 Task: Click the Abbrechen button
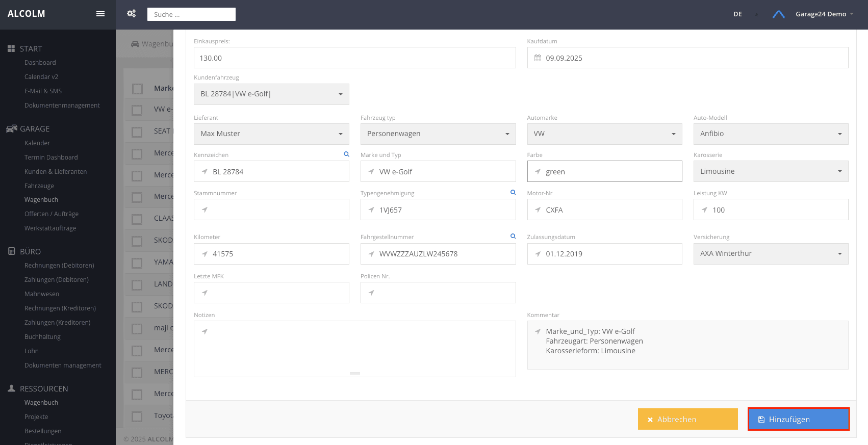tap(688, 419)
